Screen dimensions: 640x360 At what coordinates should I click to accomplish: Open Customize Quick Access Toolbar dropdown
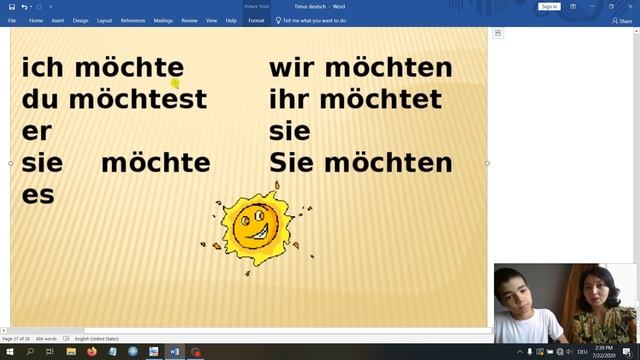(51, 7)
